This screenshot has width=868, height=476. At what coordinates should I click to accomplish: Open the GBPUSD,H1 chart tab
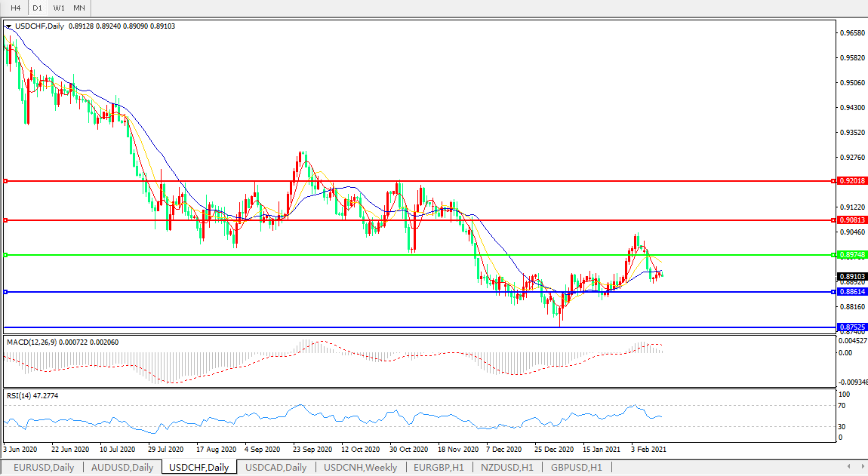pos(576,468)
